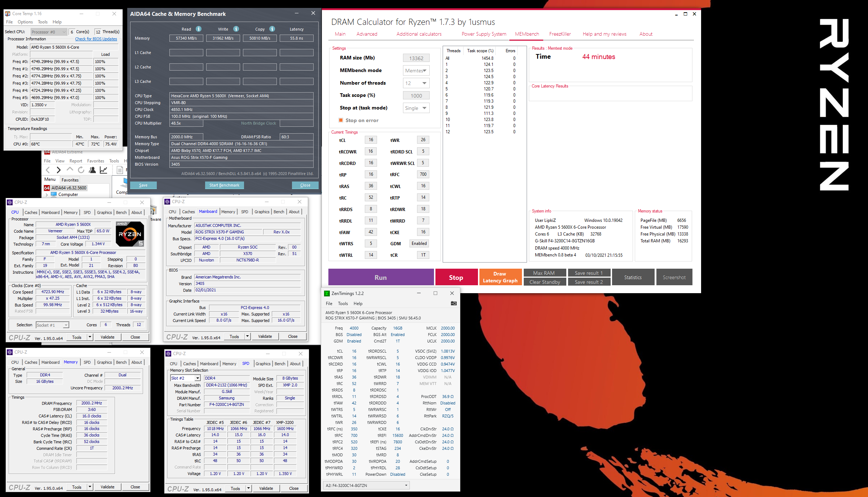Click the AIDA64 Extreme user profile icon

click(93, 170)
